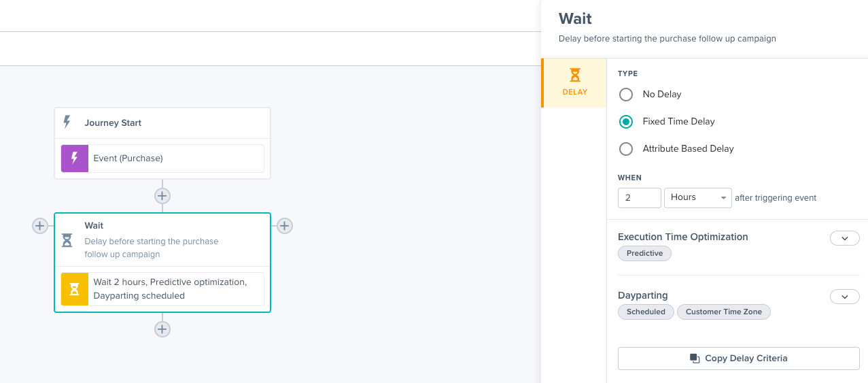
Task: Select the Event (Purchase) trigger row
Action: (175, 159)
